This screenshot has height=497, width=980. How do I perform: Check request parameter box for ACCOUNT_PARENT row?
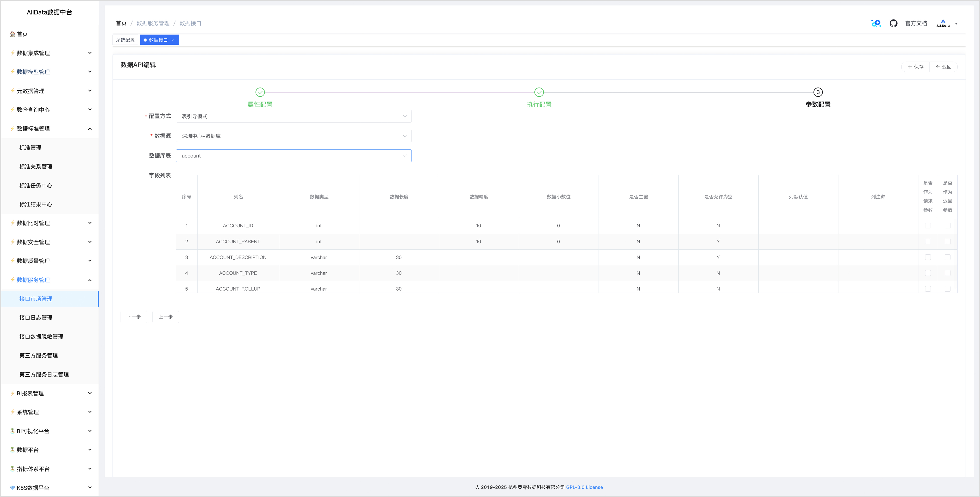928,241
